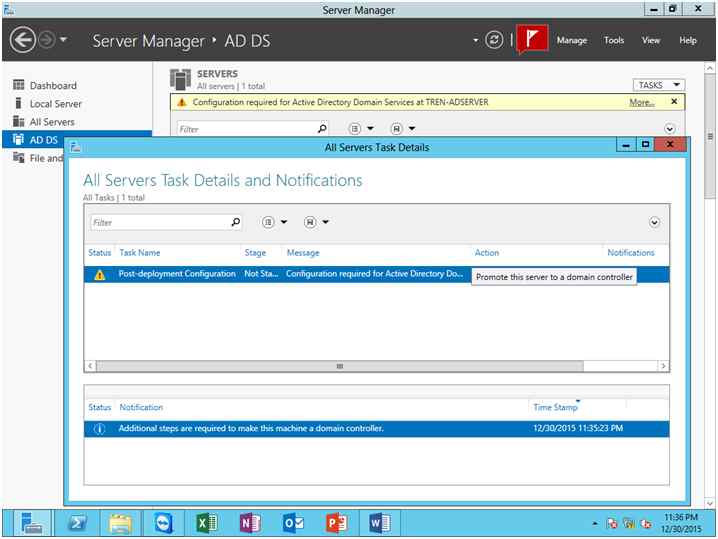Expand the TASKS dropdown
This screenshot has width=718, height=539.
click(659, 85)
